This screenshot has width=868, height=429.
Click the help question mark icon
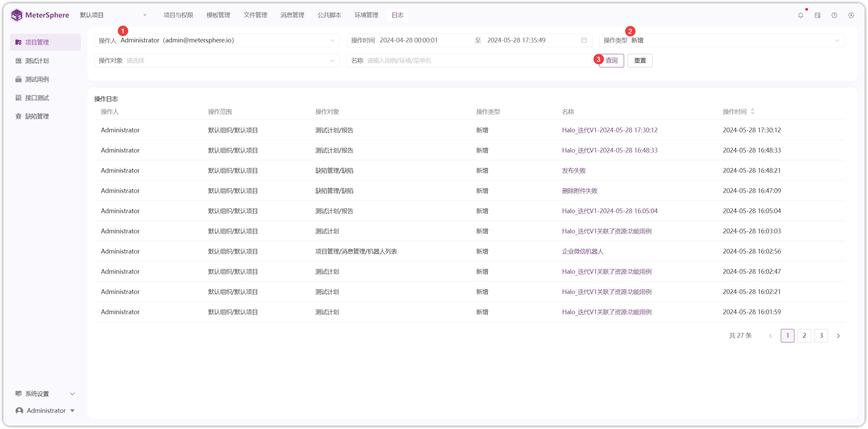(x=834, y=15)
